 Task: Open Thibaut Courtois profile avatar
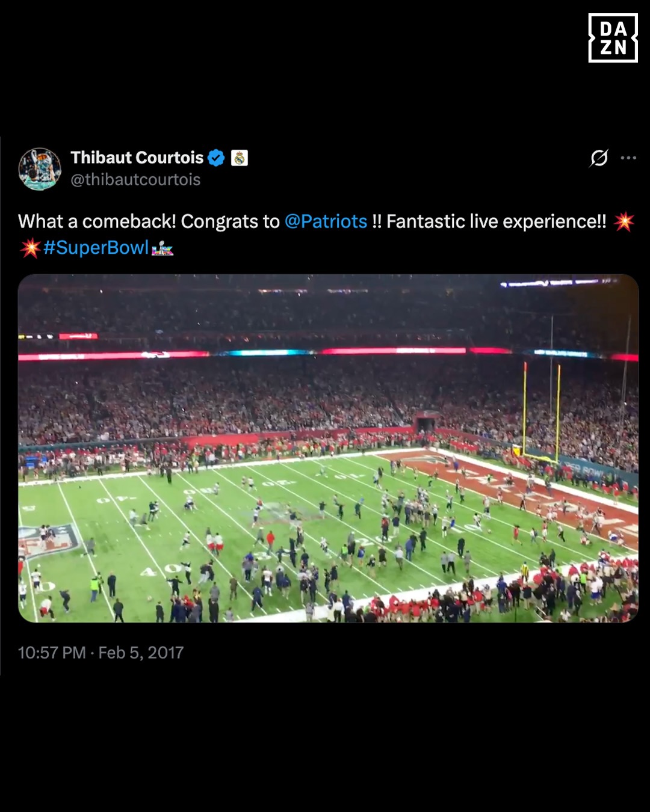(x=40, y=169)
